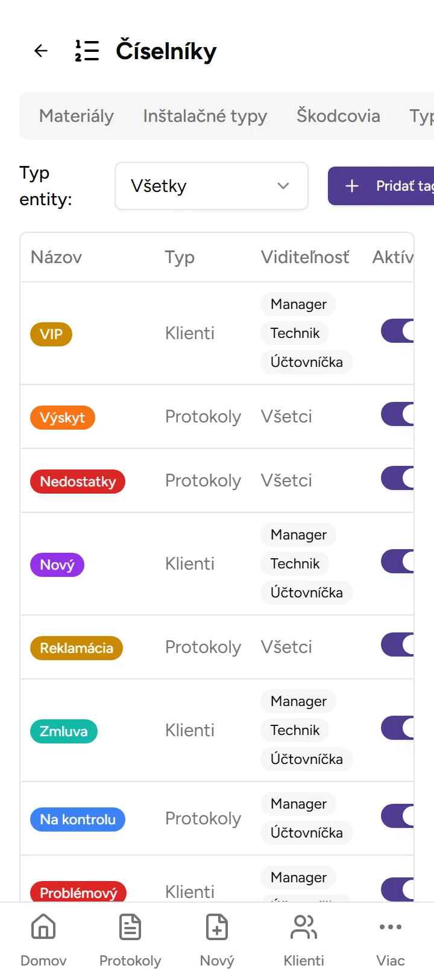Toggle the Zmluva tag activation
This screenshot has width=434, height=980.
pos(398,728)
